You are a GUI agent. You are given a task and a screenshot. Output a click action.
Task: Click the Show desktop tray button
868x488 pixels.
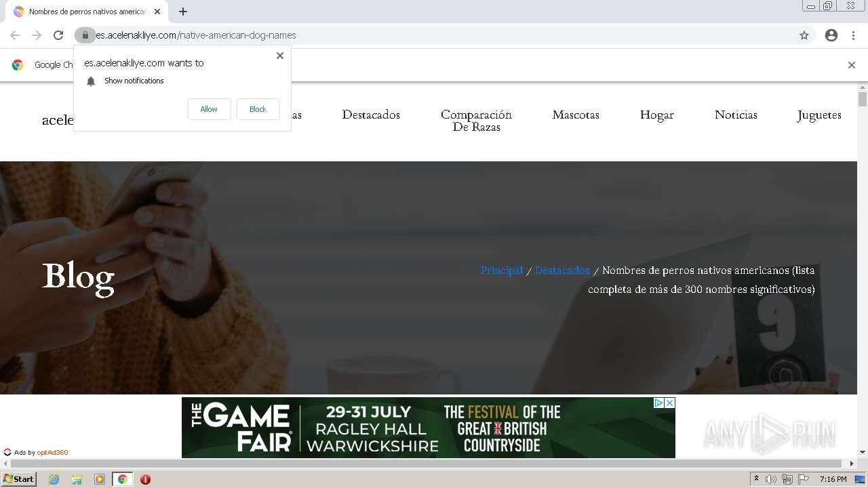tap(860, 479)
